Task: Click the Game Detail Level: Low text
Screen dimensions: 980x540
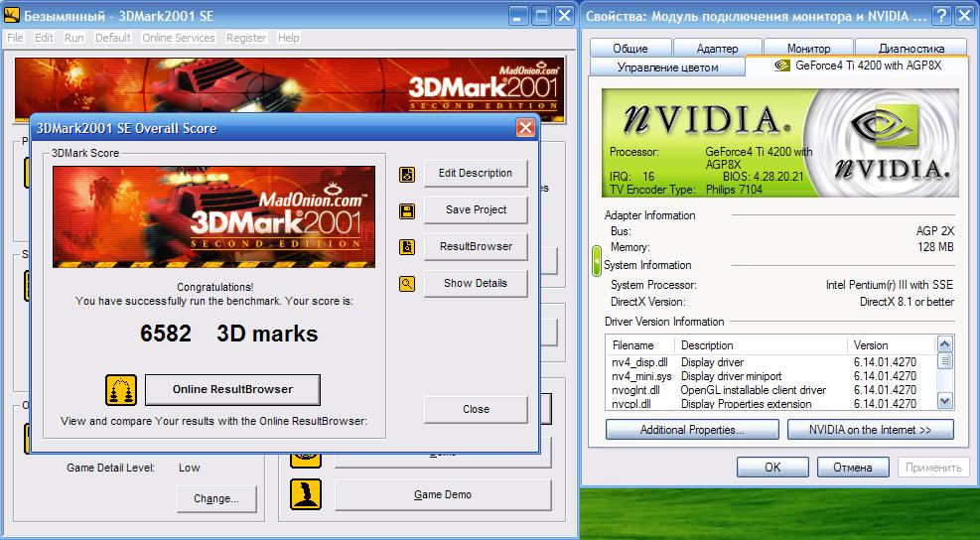Action: pos(134,468)
